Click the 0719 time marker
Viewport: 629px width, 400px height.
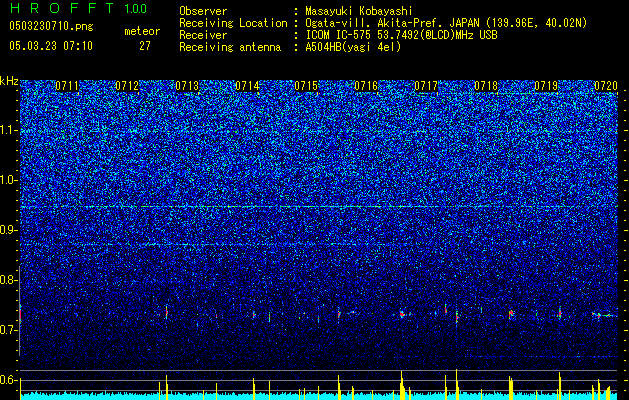click(x=546, y=86)
